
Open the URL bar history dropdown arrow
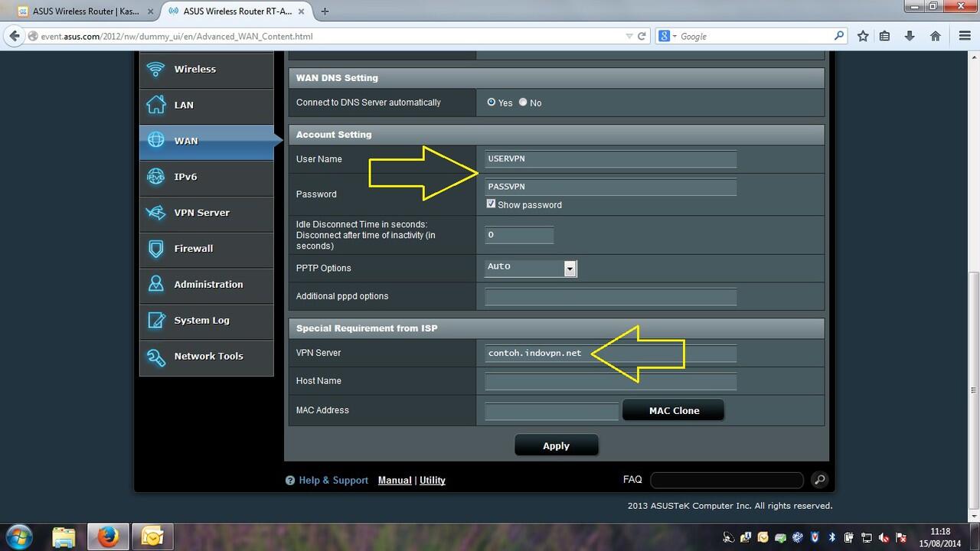[629, 36]
